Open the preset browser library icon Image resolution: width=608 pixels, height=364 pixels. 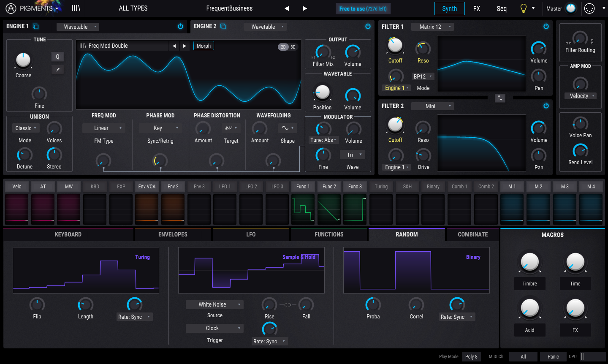coord(76,8)
